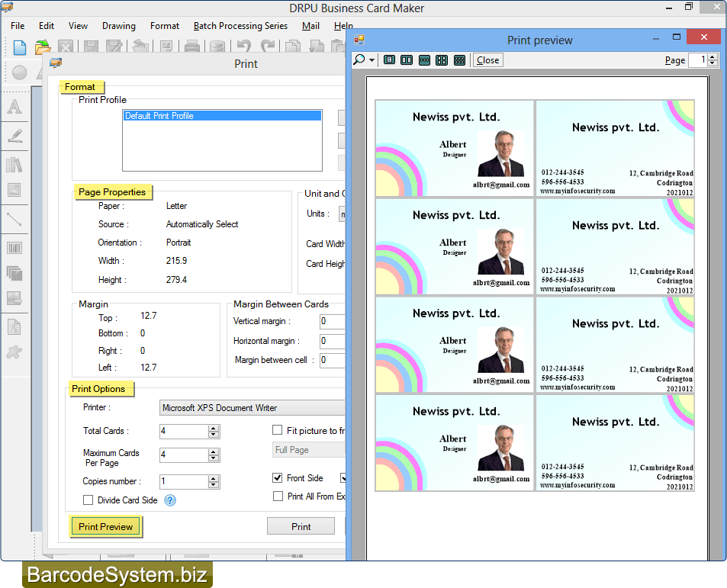Open the Printer dropdown Microsoft XPS Document Writer
The image size is (727, 588).
[253, 408]
